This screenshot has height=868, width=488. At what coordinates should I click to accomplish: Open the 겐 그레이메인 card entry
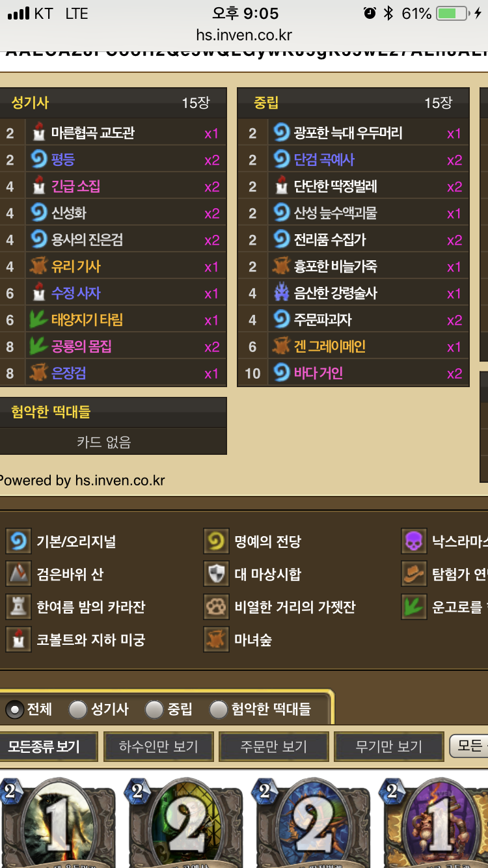point(353,347)
